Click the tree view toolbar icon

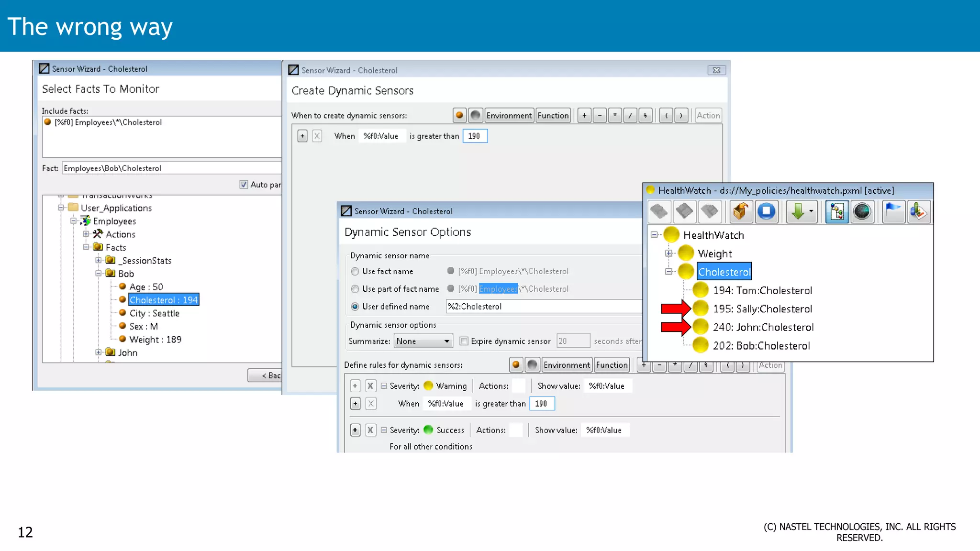point(837,211)
